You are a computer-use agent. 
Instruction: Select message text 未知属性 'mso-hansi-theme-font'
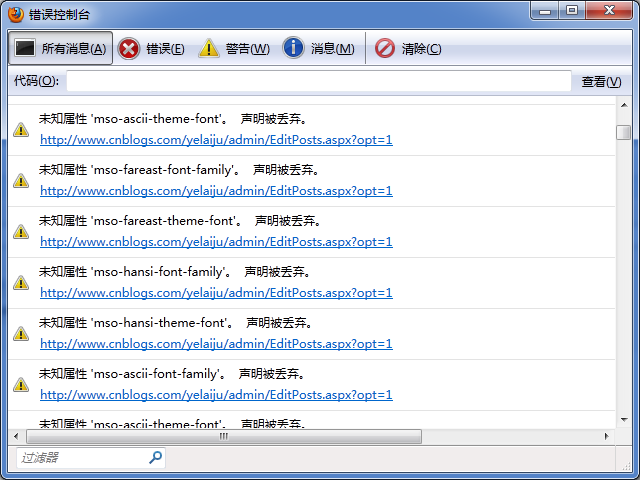click(133, 323)
